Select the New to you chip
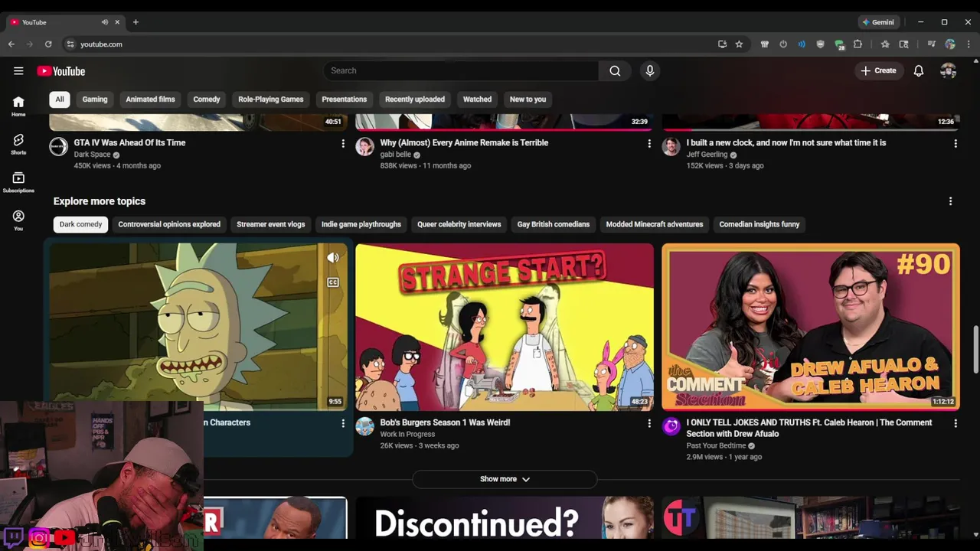980x551 pixels. [528, 99]
